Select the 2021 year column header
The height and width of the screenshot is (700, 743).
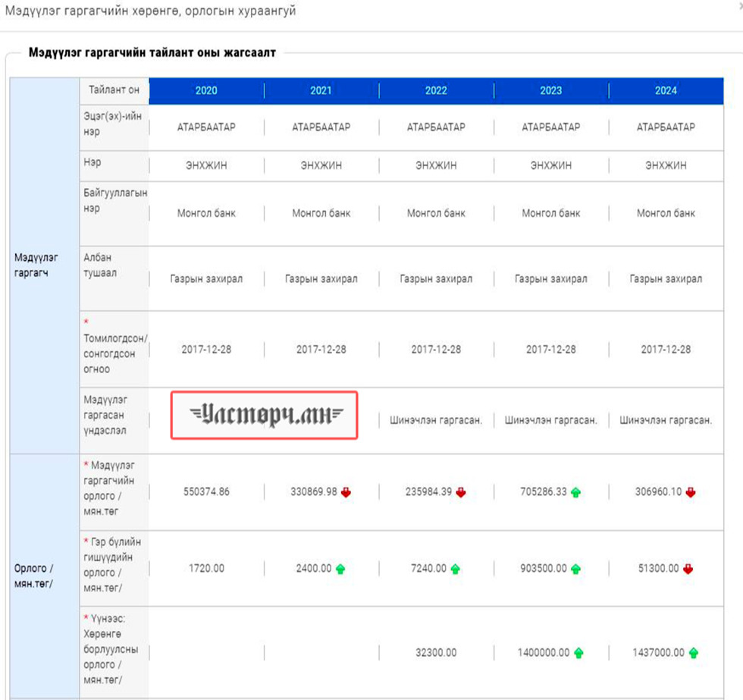tap(321, 90)
